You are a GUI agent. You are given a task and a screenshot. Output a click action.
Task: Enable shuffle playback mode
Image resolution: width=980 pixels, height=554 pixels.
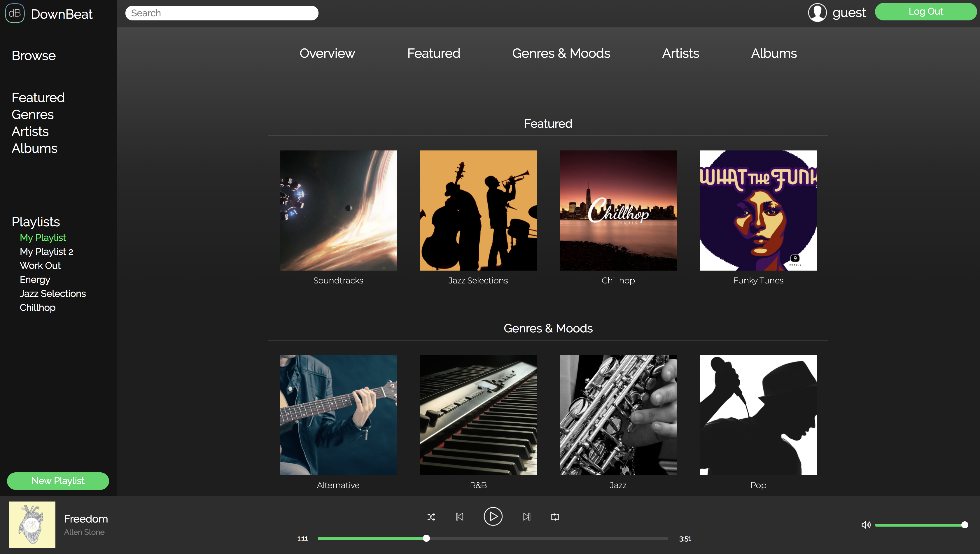click(431, 517)
